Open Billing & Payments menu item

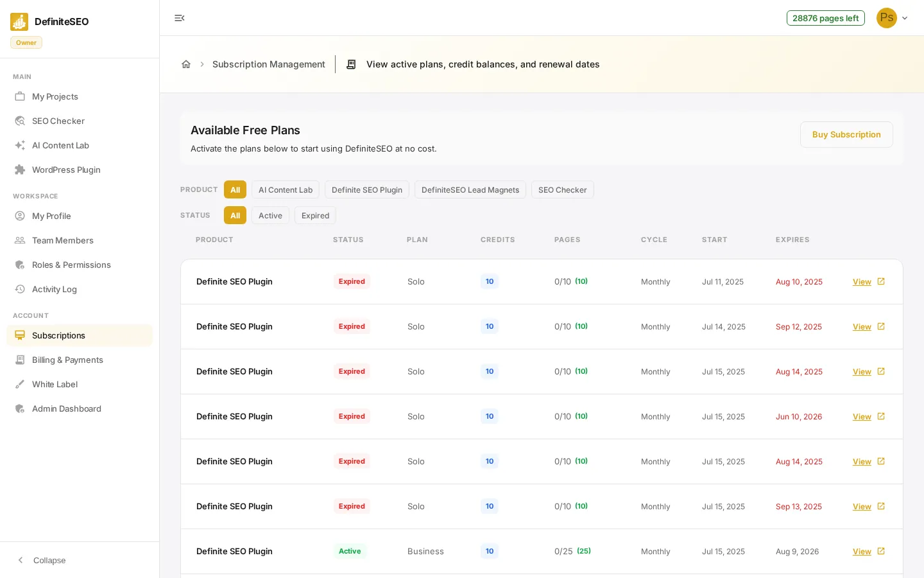tap(80, 360)
